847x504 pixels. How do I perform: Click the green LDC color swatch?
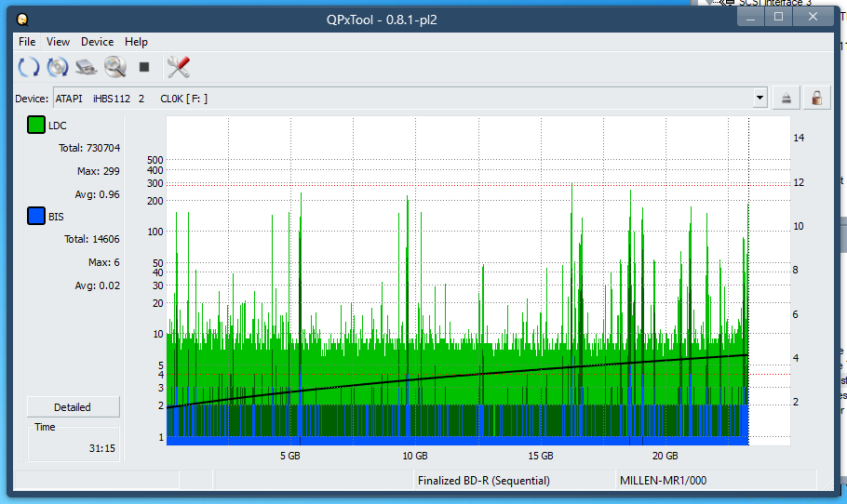coord(36,126)
